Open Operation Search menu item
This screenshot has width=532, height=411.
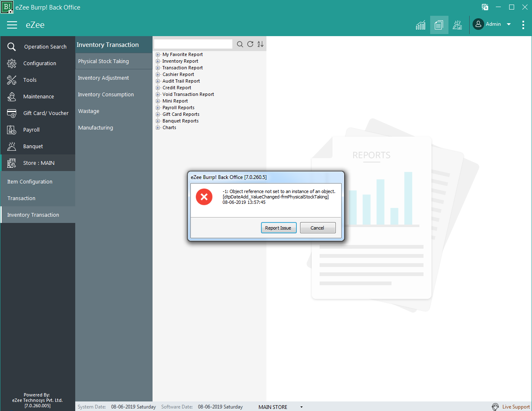[38, 46]
